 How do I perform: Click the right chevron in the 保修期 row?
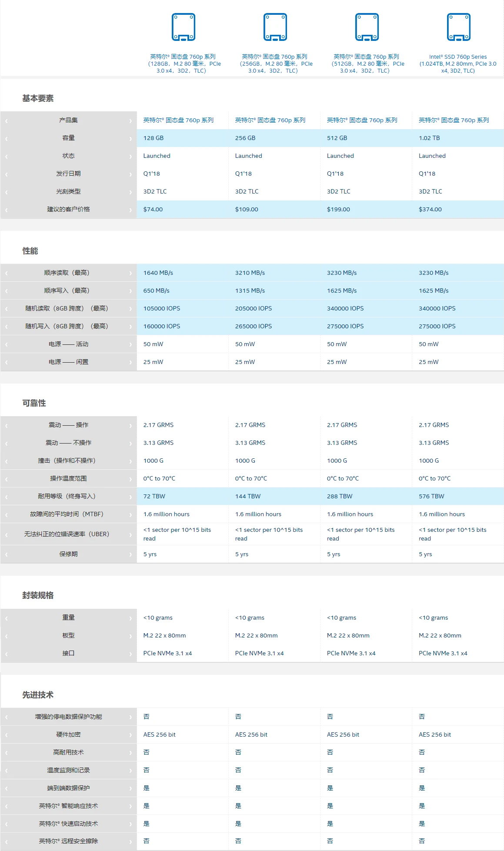coord(130,555)
